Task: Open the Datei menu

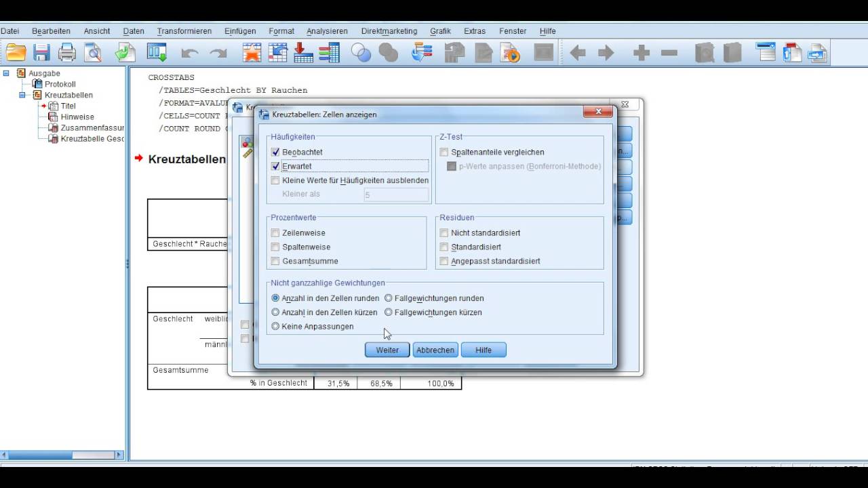Action: pyautogui.click(x=9, y=31)
